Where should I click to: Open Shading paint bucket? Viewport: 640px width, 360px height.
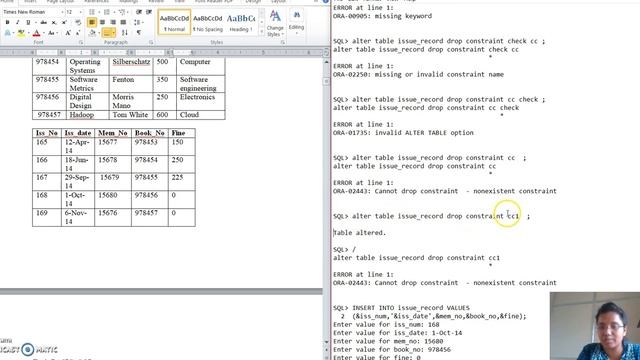(x=93, y=33)
